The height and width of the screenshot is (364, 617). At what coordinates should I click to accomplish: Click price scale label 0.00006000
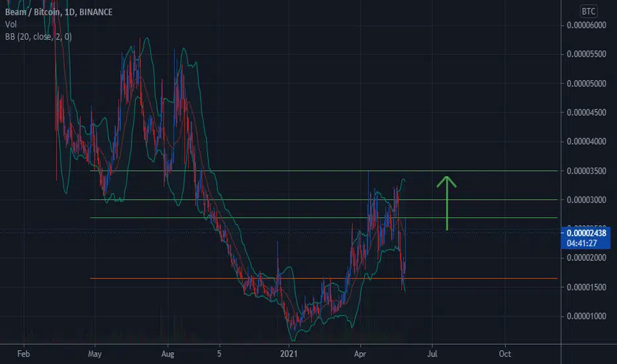(x=587, y=25)
